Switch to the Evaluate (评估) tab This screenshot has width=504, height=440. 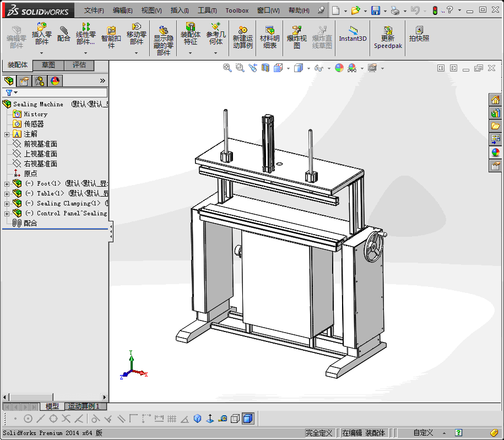tap(79, 66)
